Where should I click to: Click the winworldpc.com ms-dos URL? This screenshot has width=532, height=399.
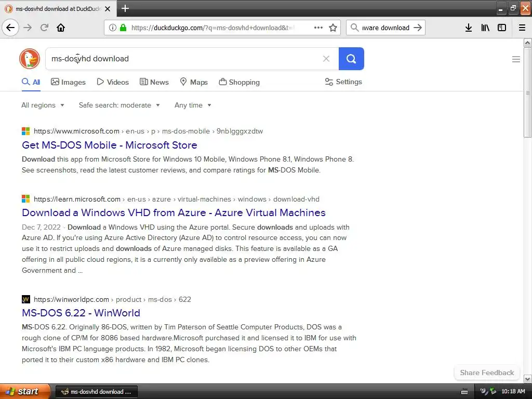(112, 300)
